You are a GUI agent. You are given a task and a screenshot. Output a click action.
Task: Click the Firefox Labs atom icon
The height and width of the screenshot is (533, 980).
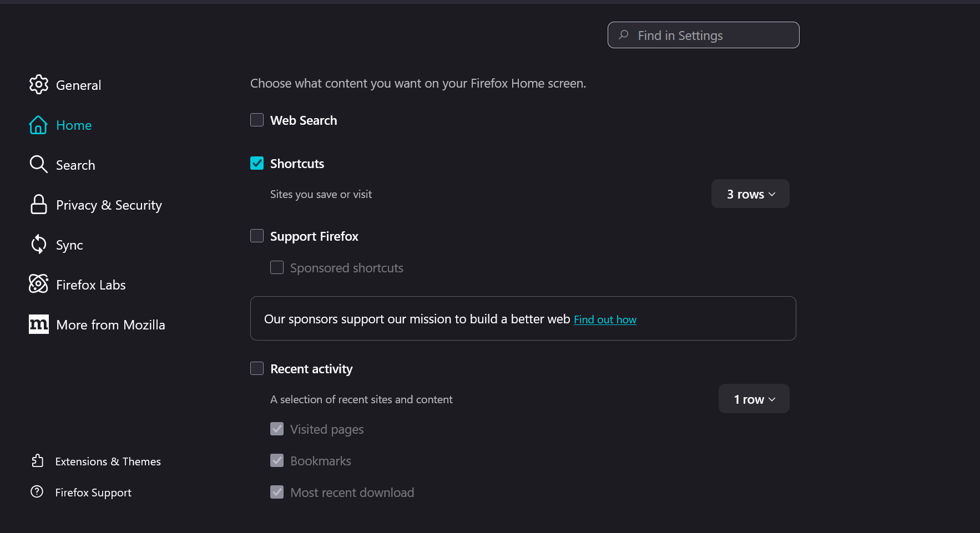click(x=38, y=284)
